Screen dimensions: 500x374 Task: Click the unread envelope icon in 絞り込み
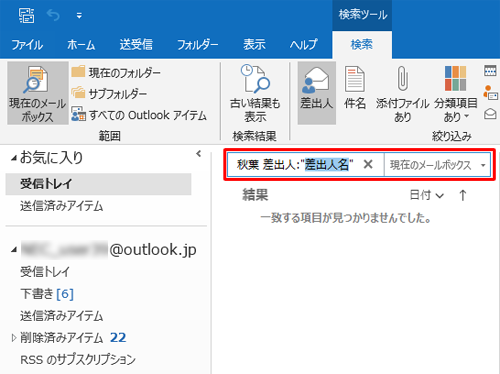click(490, 114)
